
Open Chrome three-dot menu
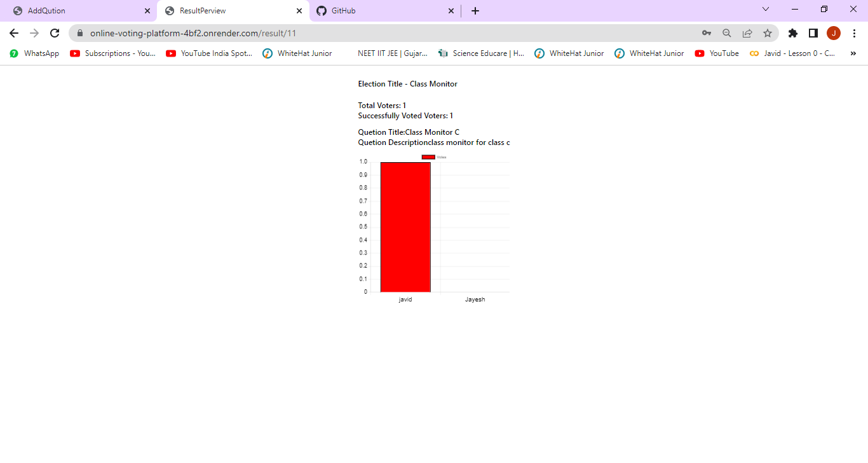coord(854,33)
